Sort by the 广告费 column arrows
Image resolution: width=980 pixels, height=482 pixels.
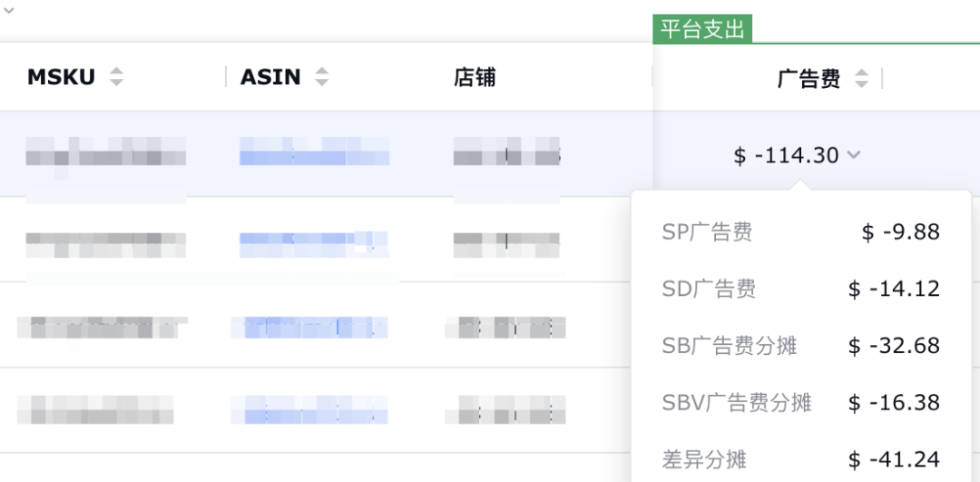(x=862, y=78)
